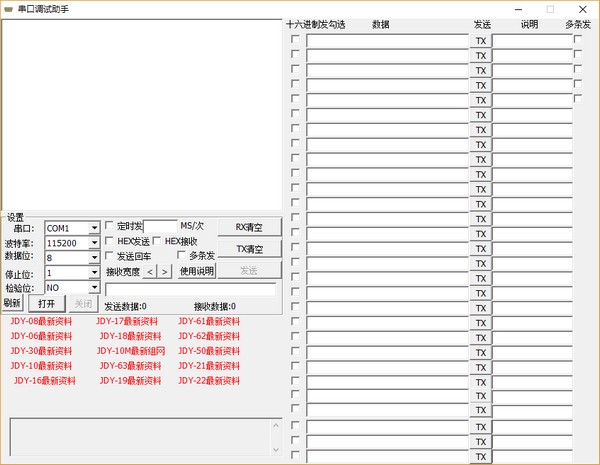Click the scroll up arrow in the bottom text box
This screenshot has width=600, height=465.
(x=276, y=425)
